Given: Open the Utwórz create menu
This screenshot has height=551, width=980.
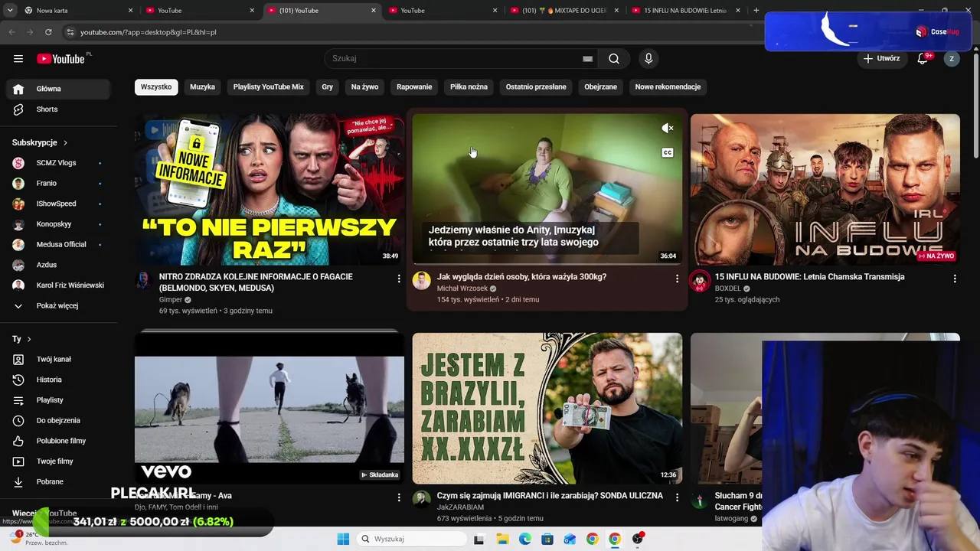Looking at the screenshot, I should pos(881,59).
